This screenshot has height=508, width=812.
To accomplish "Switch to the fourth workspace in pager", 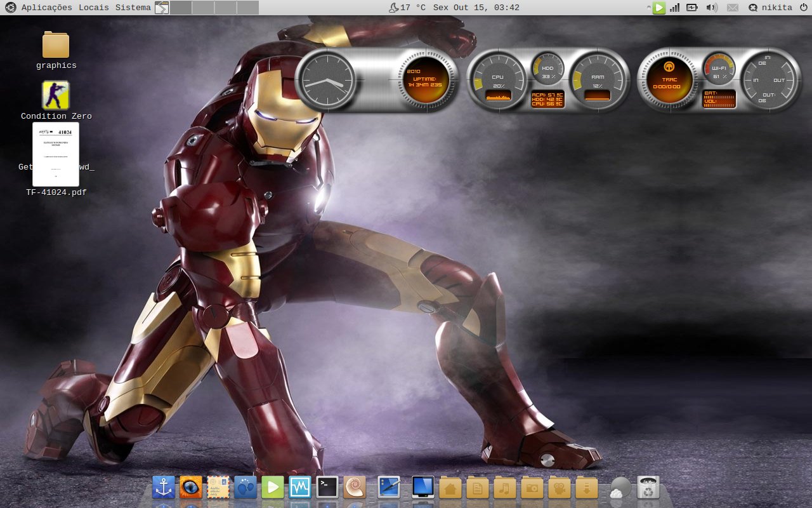I will point(247,8).
